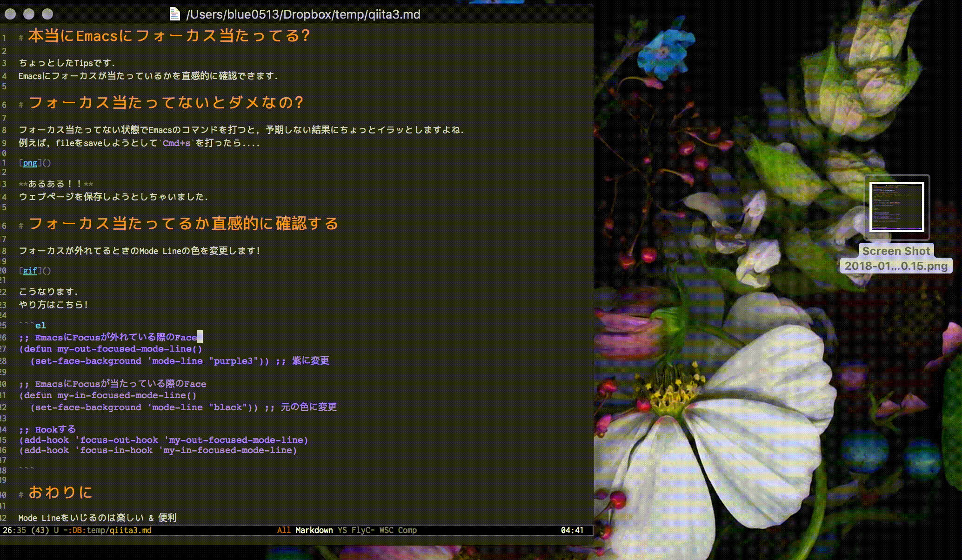Click the U coding system indicator in mode line
The image size is (962, 560).
click(x=56, y=530)
